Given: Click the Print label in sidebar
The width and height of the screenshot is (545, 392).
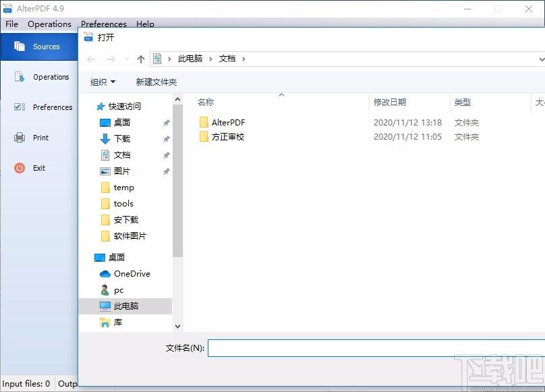Looking at the screenshot, I should pos(40,138).
